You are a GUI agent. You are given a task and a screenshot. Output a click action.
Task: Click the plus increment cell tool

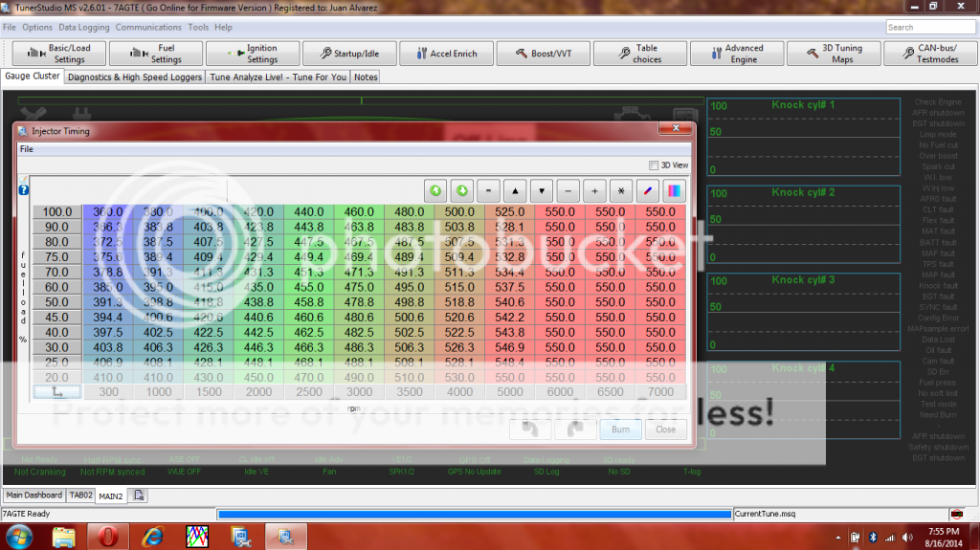click(x=594, y=189)
